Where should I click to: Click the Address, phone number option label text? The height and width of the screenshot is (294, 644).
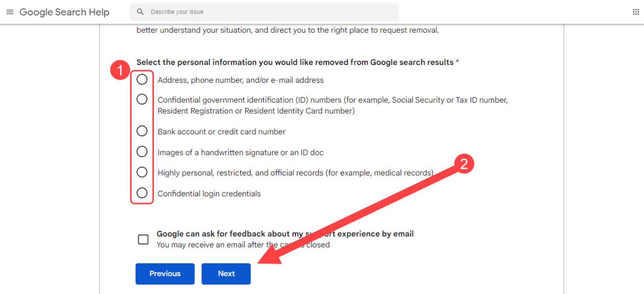click(240, 80)
